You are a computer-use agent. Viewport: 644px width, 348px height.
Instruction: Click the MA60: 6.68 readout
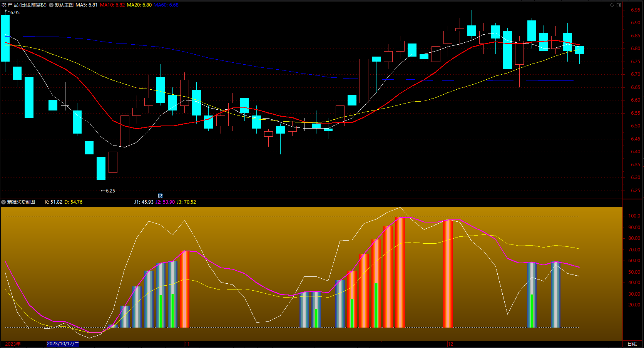pyautogui.click(x=166, y=5)
